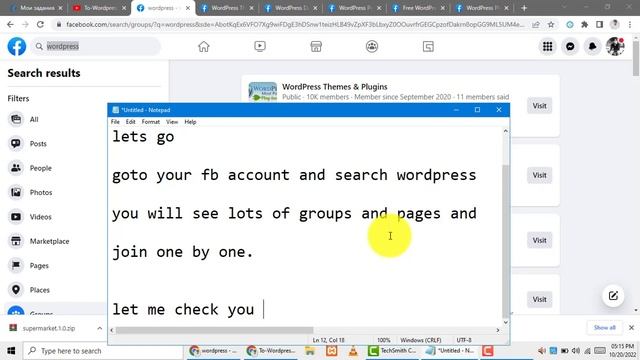Switch to TechSmith Camtasia taskbar item

coord(392,351)
